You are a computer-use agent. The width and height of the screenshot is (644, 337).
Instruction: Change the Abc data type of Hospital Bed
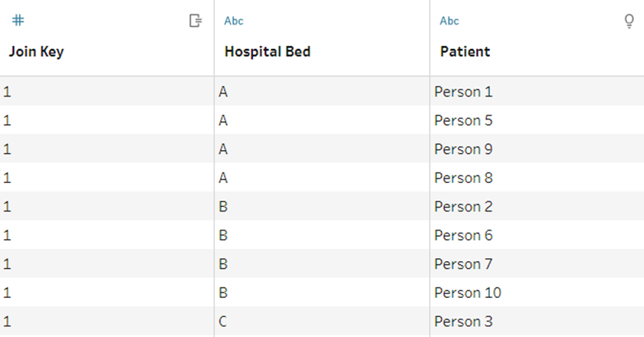point(234,21)
